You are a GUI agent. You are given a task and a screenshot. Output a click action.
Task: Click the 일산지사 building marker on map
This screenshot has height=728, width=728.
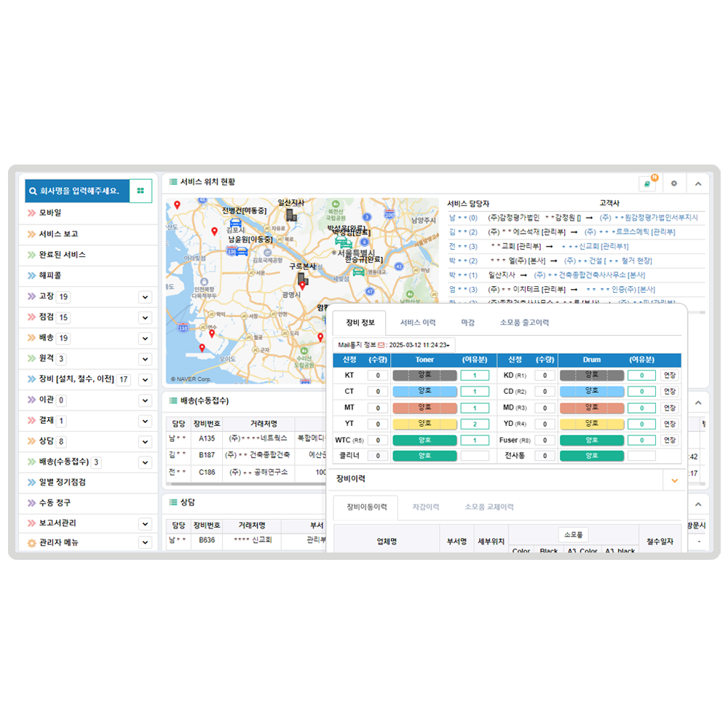pos(290,215)
